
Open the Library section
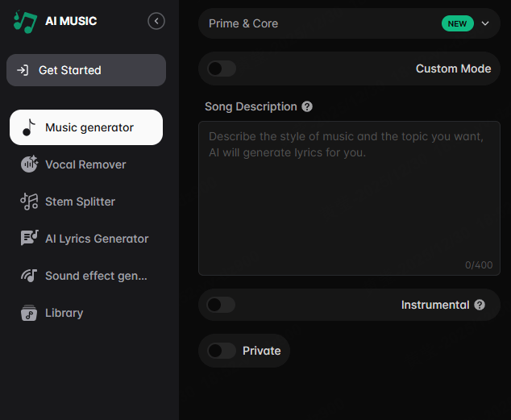pos(86,313)
